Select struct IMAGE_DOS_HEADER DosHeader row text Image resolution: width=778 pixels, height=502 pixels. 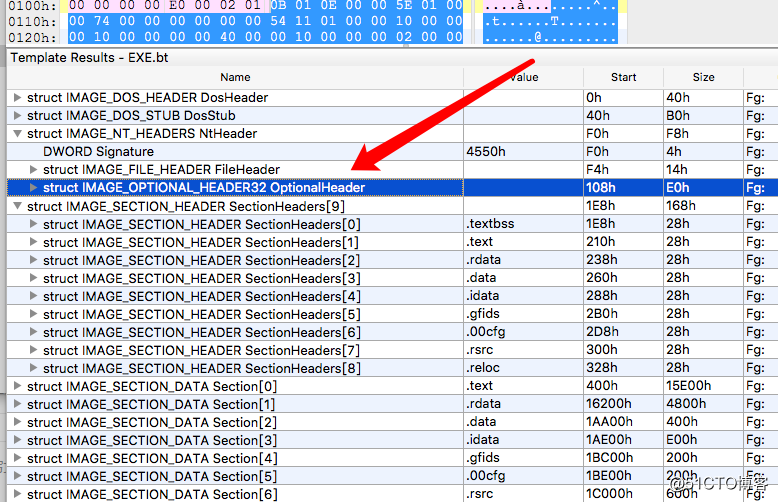coord(147,97)
